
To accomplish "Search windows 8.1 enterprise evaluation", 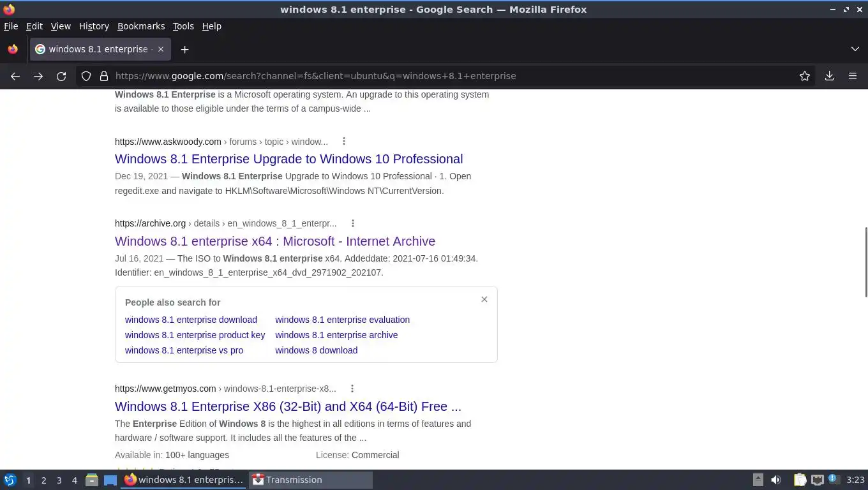I will (342, 320).
